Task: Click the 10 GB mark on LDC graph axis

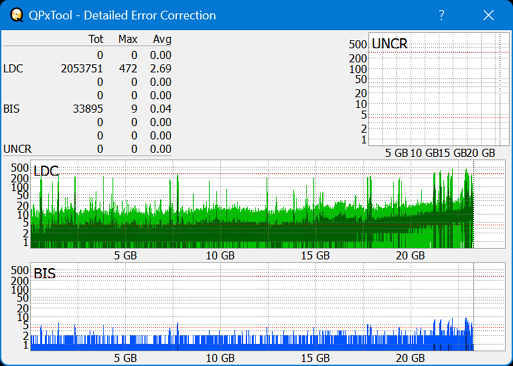Action: pyautogui.click(x=220, y=256)
